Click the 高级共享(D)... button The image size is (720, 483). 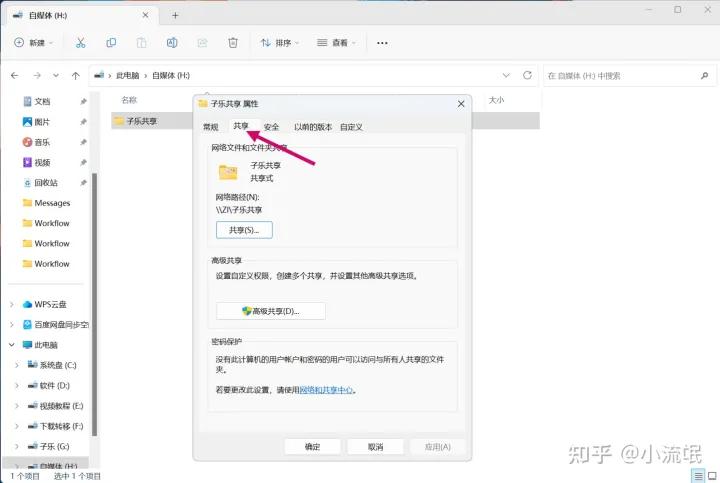pyautogui.click(x=271, y=311)
